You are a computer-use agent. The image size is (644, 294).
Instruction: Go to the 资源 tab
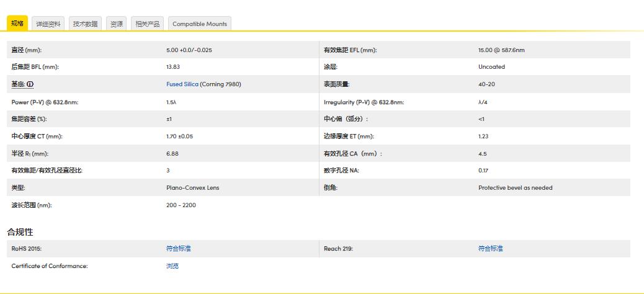point(117,24)
